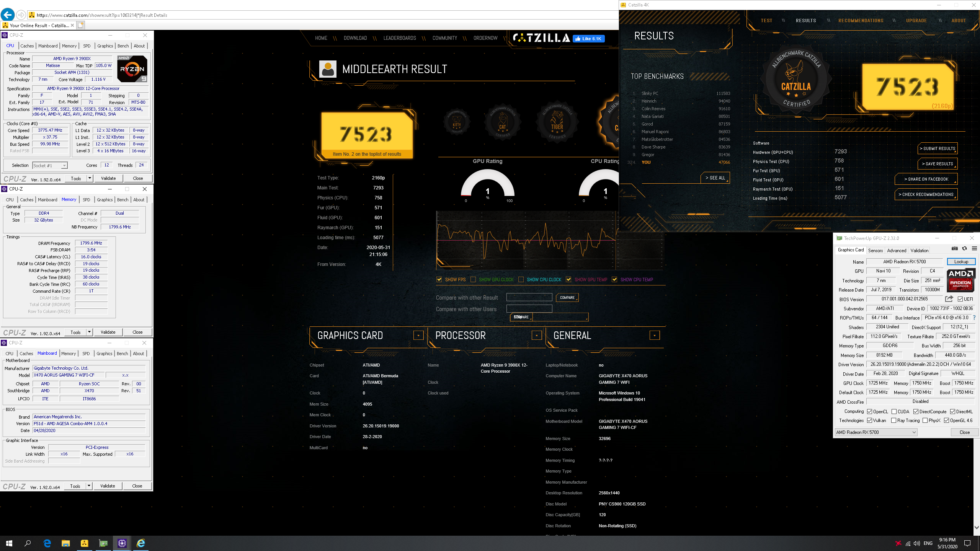Click the Cat certified badge
Screen dimensions: 980x551
click(502, 123)
